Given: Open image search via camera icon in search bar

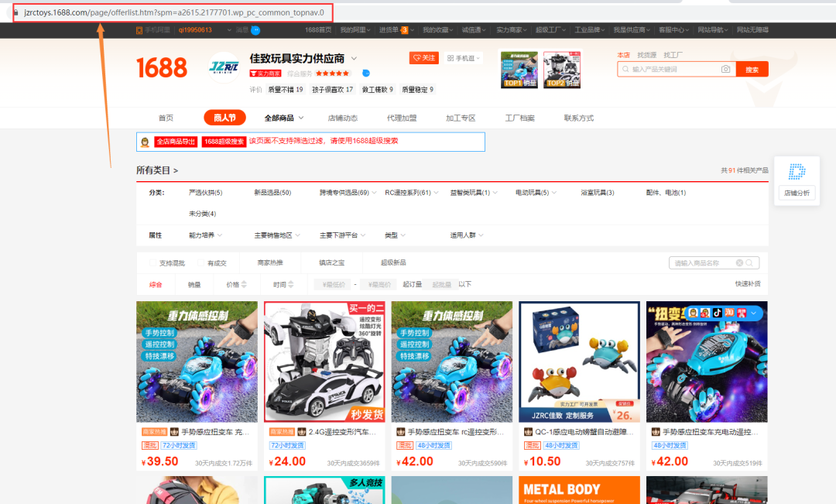Looking at the screenshot, I should [725, 69].
